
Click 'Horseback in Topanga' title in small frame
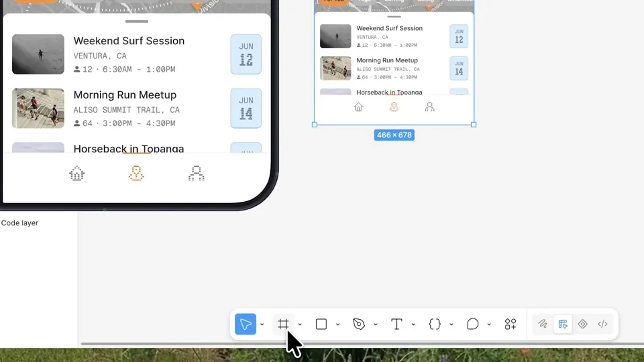(x=389, y=93)
